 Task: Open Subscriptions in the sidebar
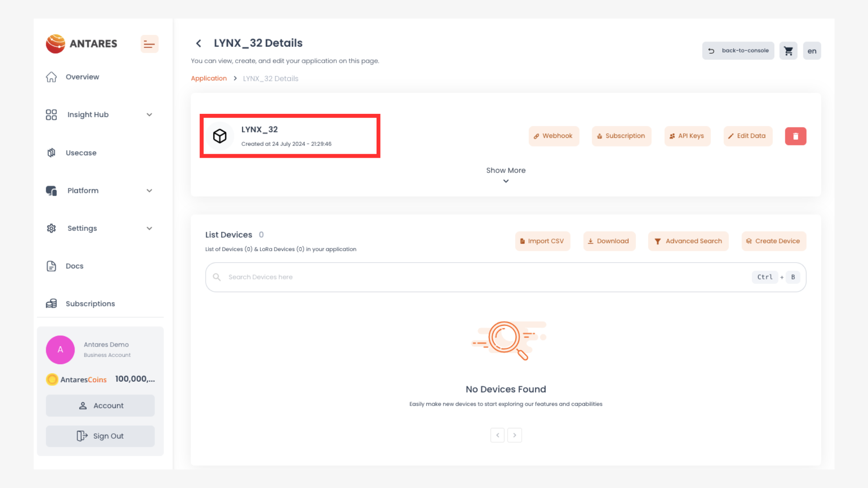(90, 304)
